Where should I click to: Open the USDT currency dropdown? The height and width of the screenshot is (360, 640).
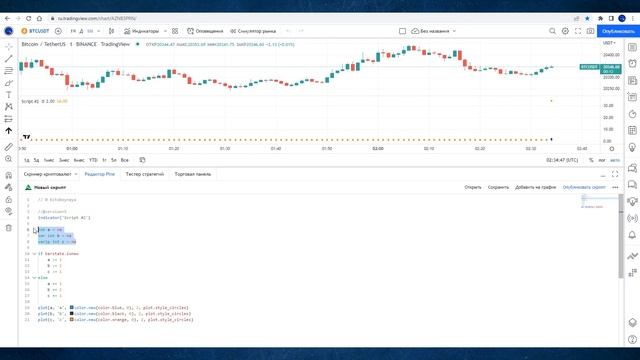tap(609, 43)
